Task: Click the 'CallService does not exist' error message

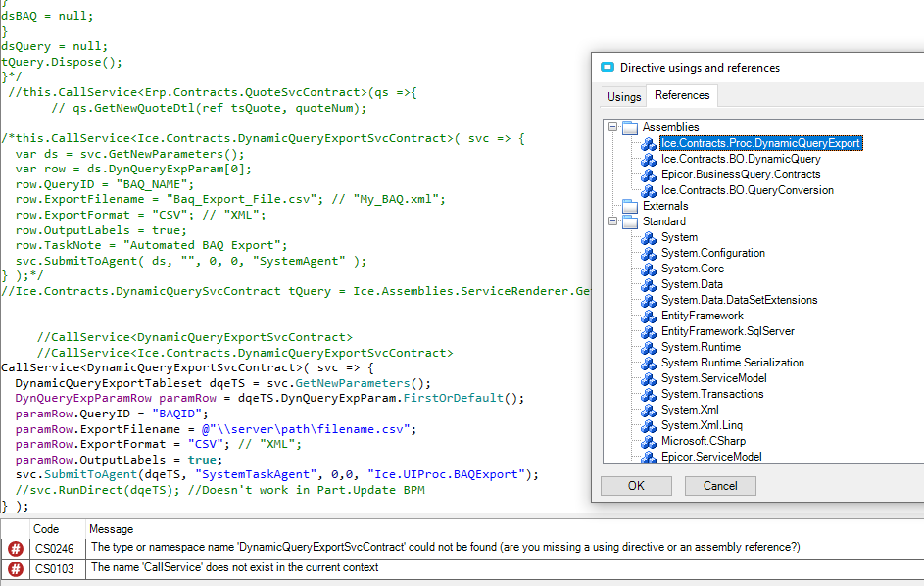Action: point(234,567)
